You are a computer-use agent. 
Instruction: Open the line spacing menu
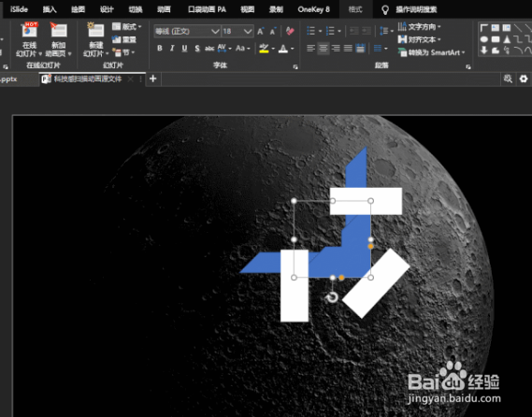pyautogui.click(x=386, y=31)
